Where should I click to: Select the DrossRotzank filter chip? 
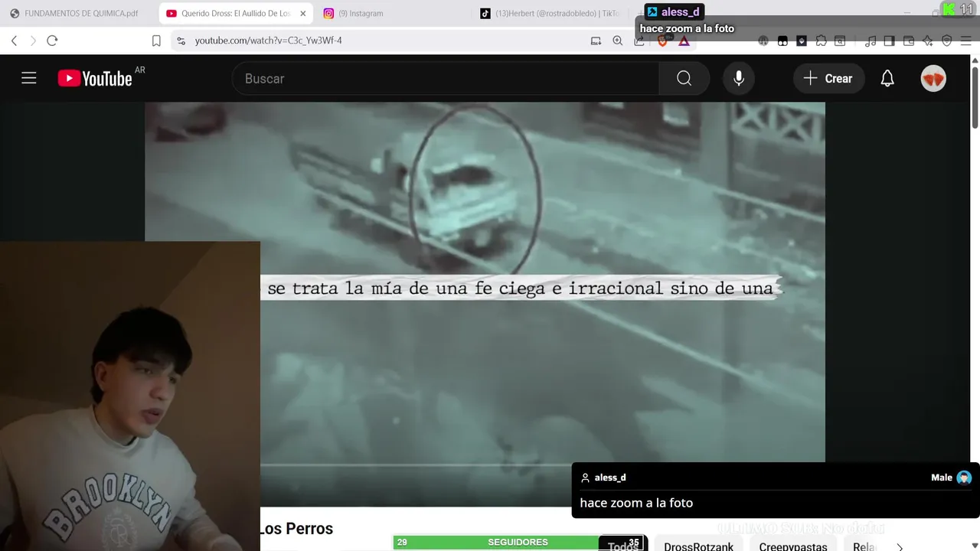click(x=698, y=546)
